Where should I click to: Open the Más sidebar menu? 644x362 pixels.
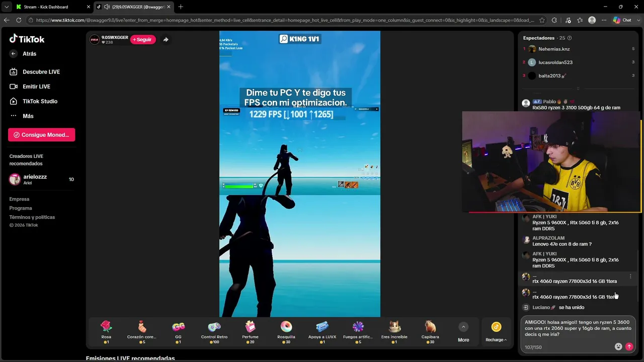pos(22,116)
